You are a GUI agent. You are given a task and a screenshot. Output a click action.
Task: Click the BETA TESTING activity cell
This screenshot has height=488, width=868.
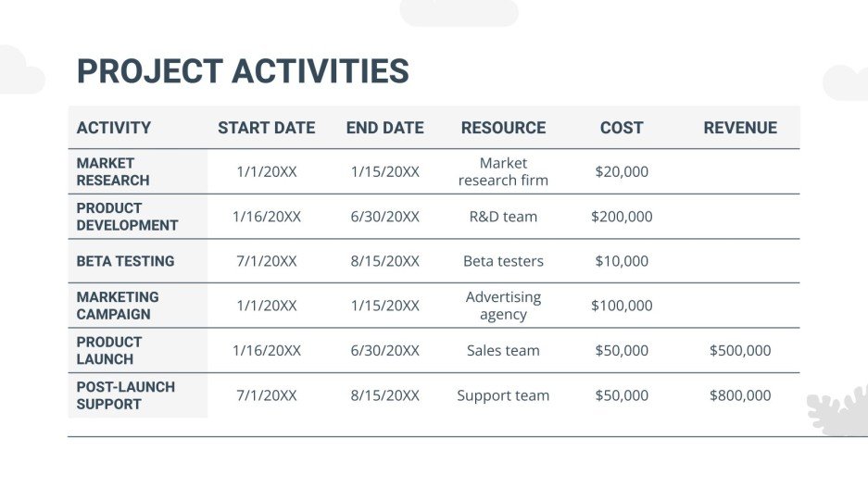125,261
